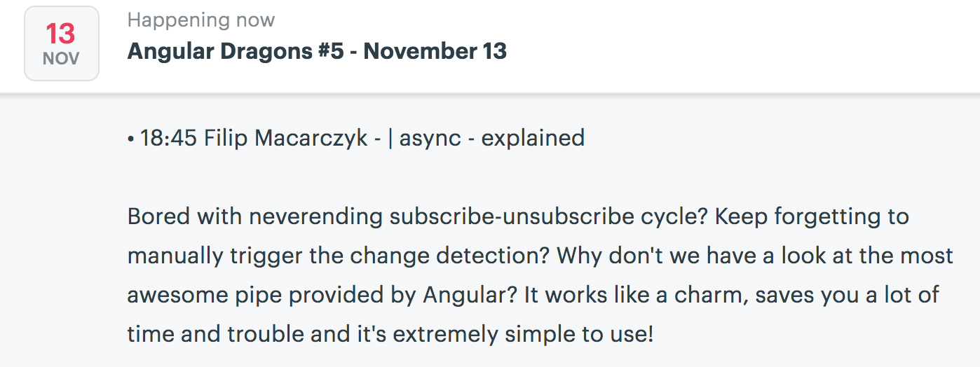The image size is (980, 367).
Task: Click the phrase subscribe-unsubscribe cycle
Action: coord(547,217)
